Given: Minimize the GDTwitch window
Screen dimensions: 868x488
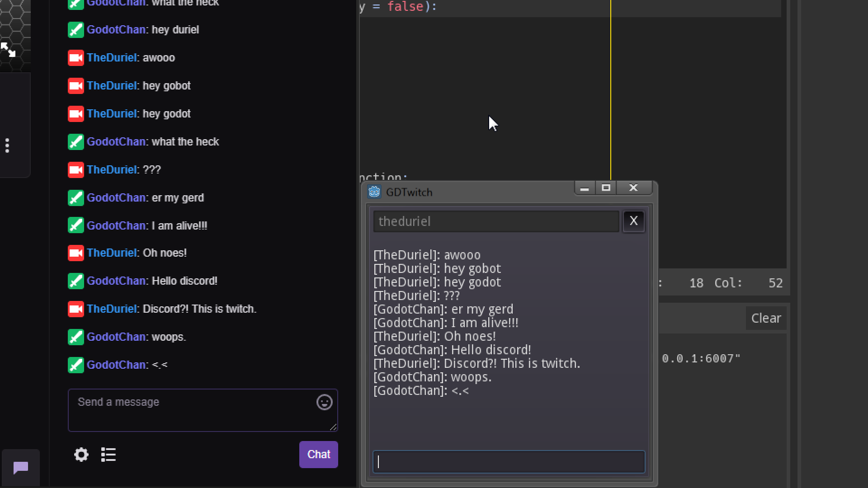Looking at the screenshot, I should click(x=585, y=188).
